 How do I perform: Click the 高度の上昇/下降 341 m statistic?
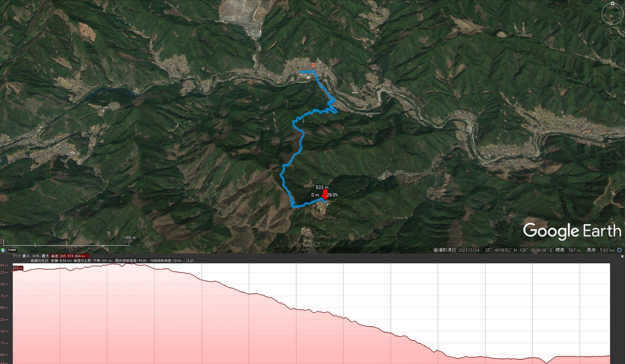click(x=93, y=260)
